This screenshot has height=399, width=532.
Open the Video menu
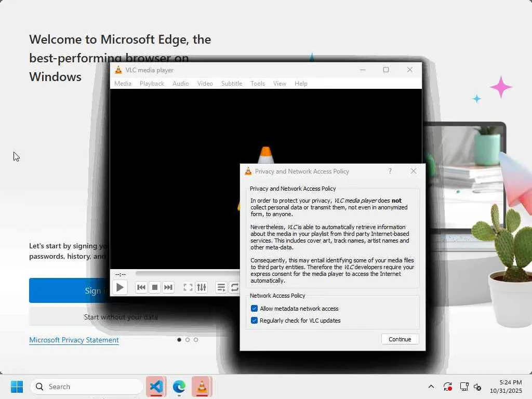point(205,84)
